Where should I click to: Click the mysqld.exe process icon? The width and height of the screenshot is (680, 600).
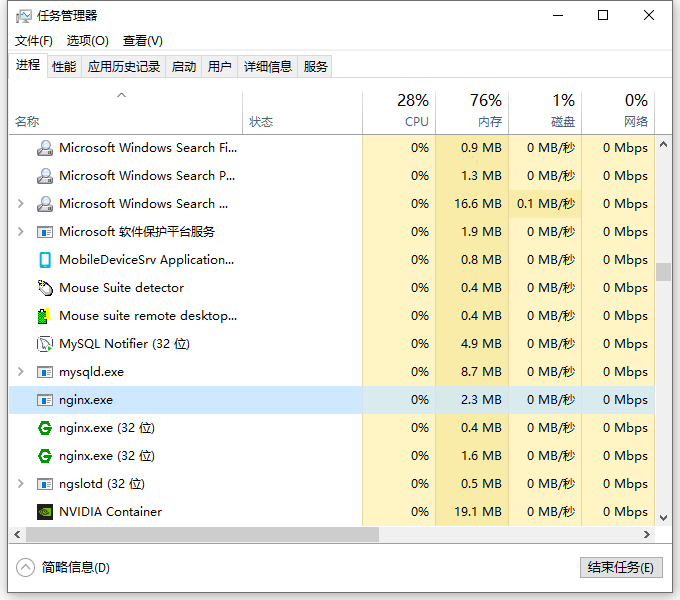tap(45, 372)
